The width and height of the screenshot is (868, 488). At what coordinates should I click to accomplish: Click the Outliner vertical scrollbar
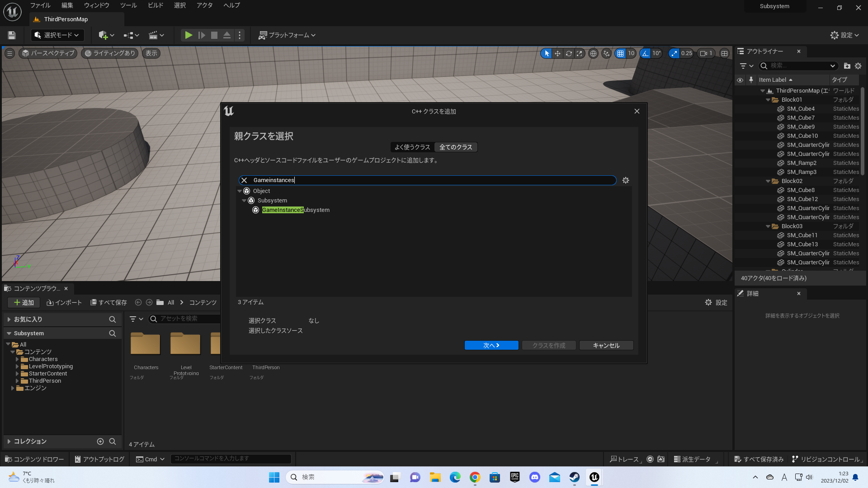(863, 131)
